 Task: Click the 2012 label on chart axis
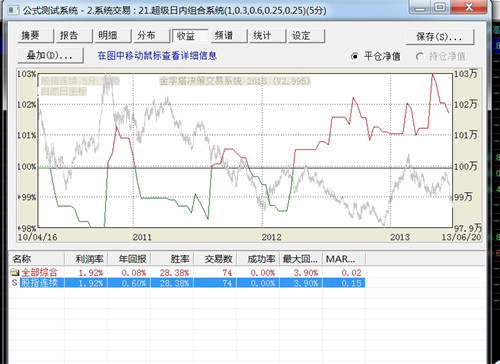pos(271,237)
